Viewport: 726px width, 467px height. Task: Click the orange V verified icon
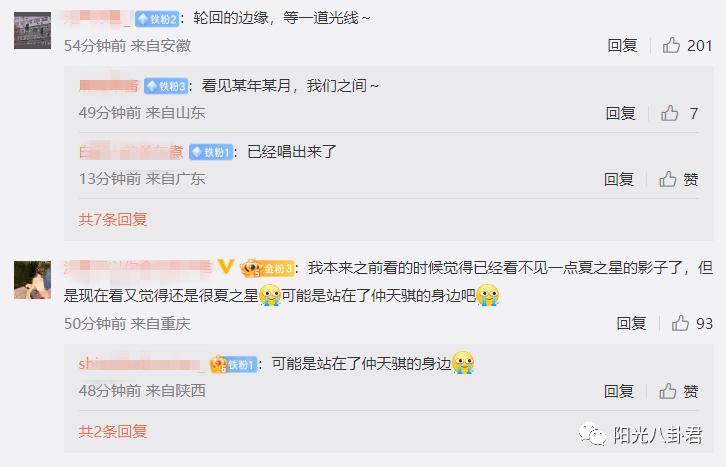point(225,267)
